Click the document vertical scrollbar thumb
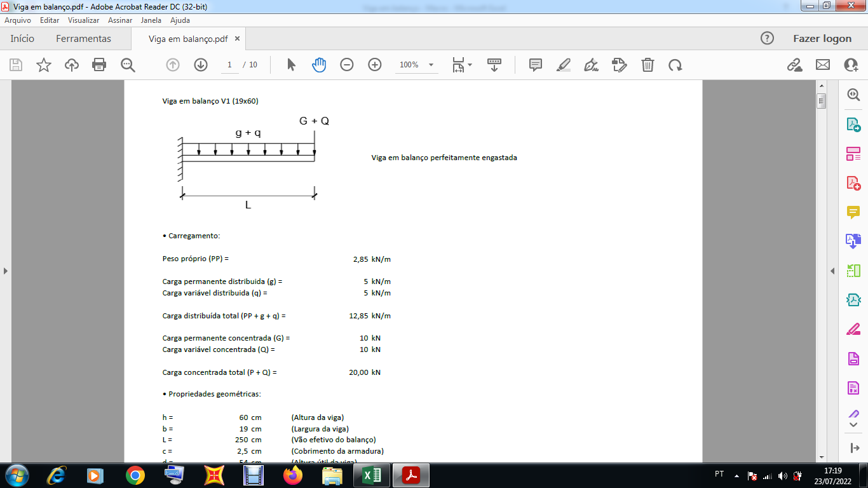The height and width of the screenshot is (488, 868). point(821,101)
